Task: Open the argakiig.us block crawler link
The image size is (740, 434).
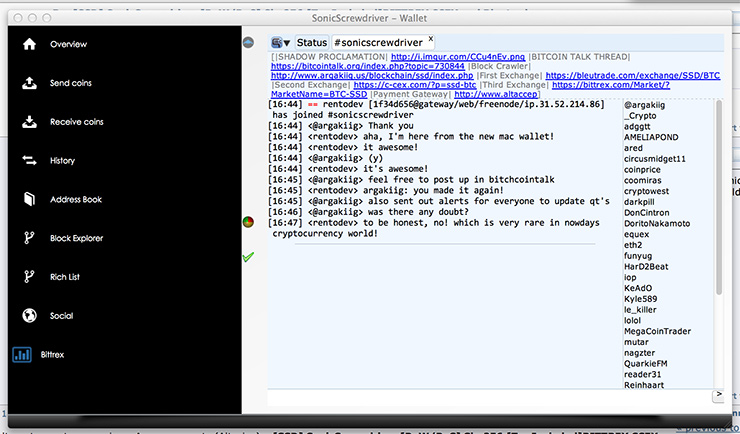Action: point(372,75)
